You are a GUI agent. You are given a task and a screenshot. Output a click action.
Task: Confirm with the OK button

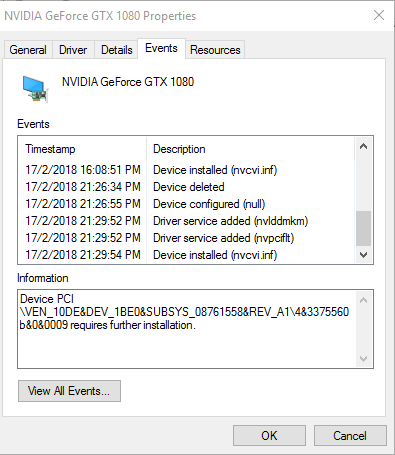click(x=269, y=436)
